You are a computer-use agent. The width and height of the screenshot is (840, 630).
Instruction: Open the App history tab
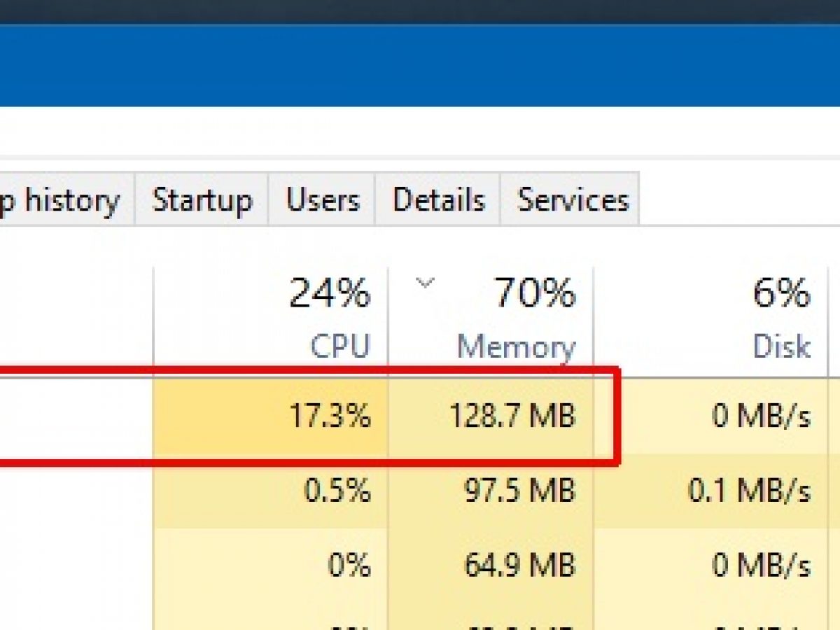tap(63, 201)
